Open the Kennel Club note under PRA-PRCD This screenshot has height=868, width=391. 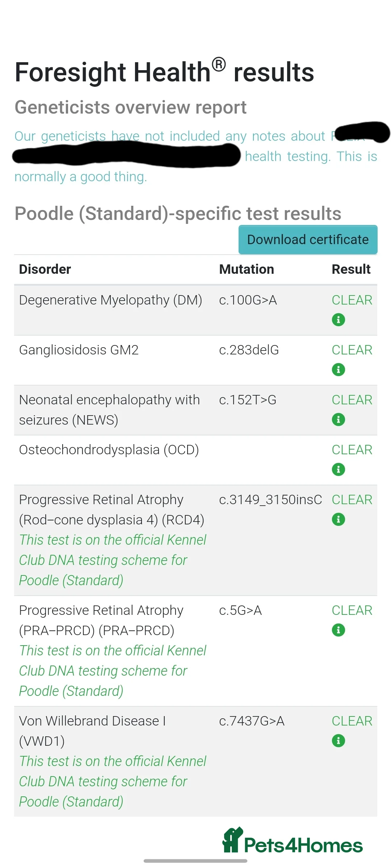click(x=112, y=671)
